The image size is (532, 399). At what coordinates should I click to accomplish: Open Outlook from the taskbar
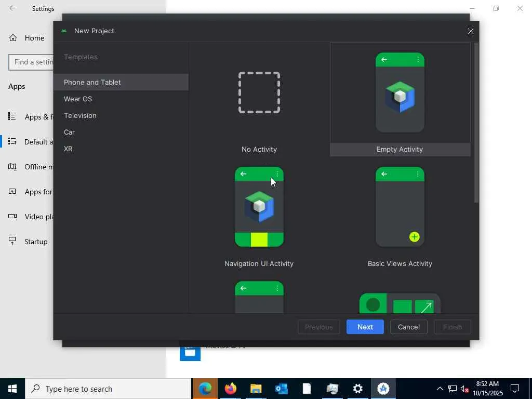281,389
